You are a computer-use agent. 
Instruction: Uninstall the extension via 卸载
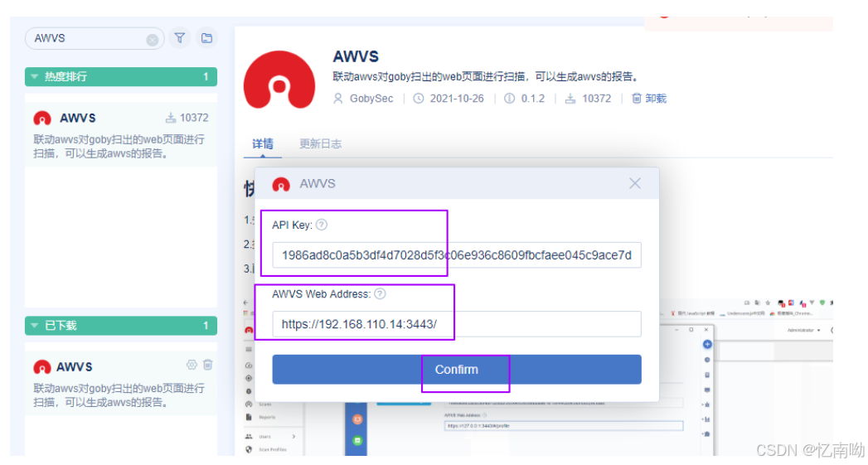pos(649,99)
